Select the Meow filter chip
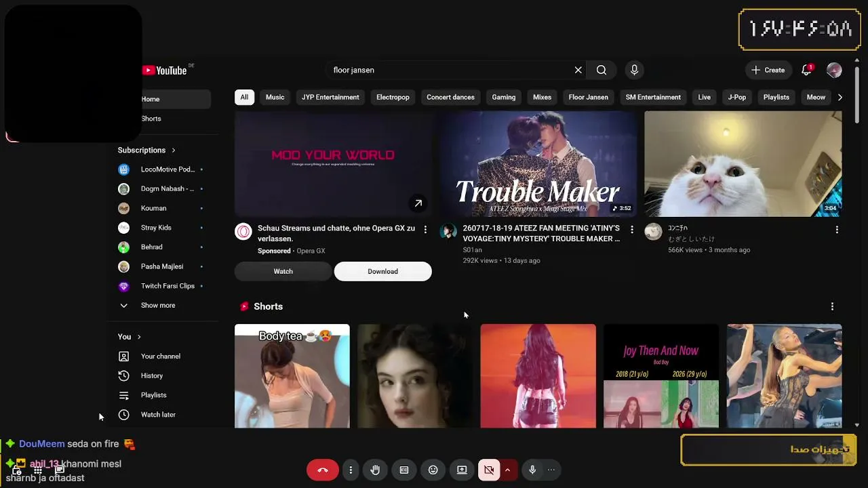 point(816,97)
